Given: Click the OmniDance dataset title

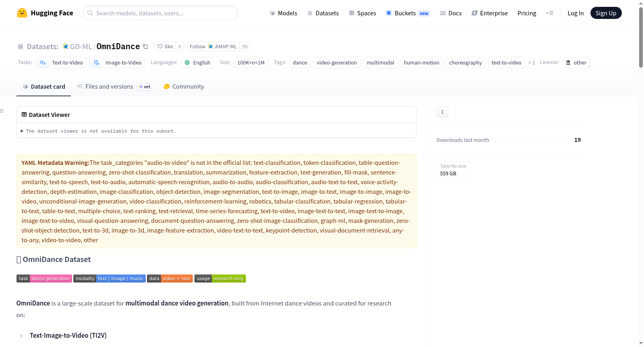Looking at the screenshot, I should click(118, 47).
